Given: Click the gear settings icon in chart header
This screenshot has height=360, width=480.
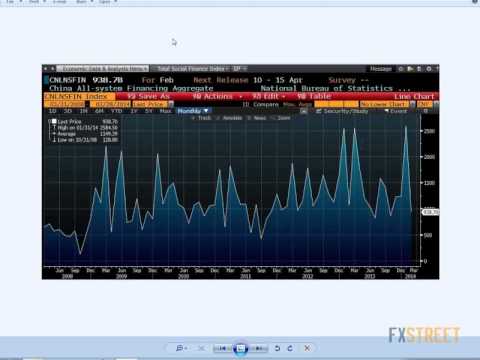Looking at the screenshot, I should (x=429, y=69).
